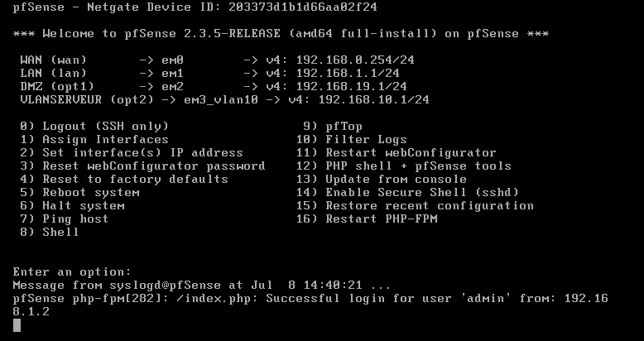This screenshot has height=341, width=644.
Task: Select the 'Reboot system' option
Action: coord(79,193)
